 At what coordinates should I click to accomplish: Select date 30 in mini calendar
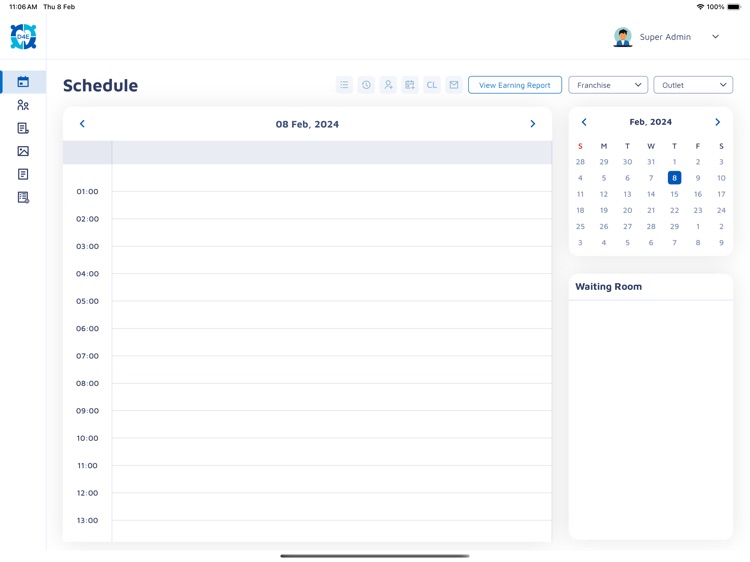pos(627,162)
